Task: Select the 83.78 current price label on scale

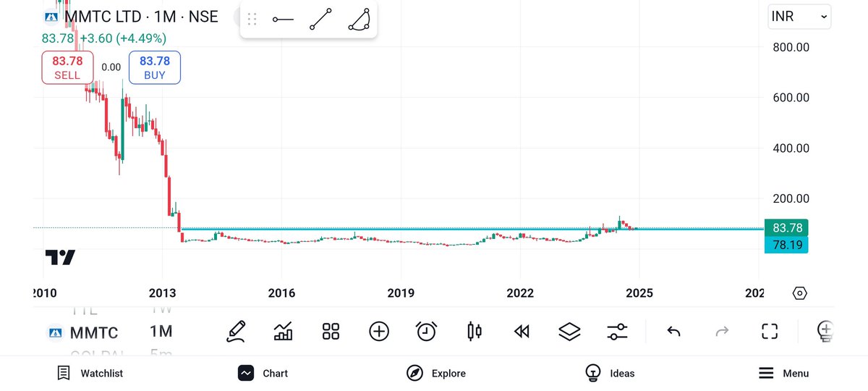Action: (787, 228)
